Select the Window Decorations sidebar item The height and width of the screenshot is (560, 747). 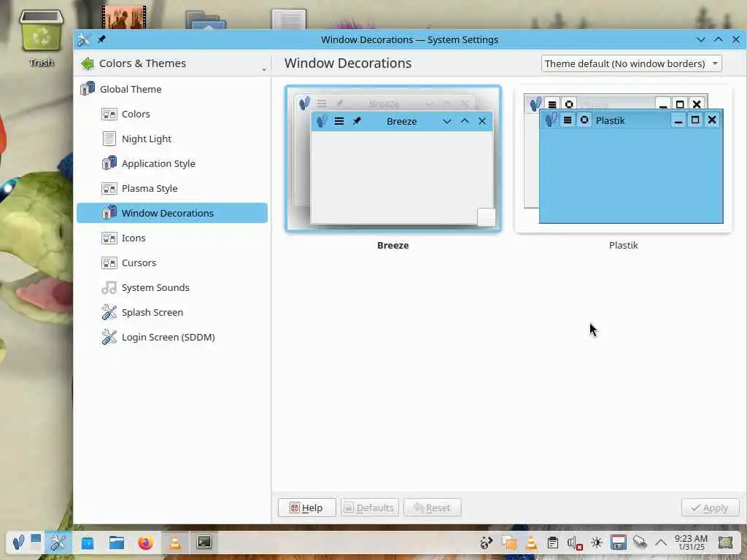point(172,213)
